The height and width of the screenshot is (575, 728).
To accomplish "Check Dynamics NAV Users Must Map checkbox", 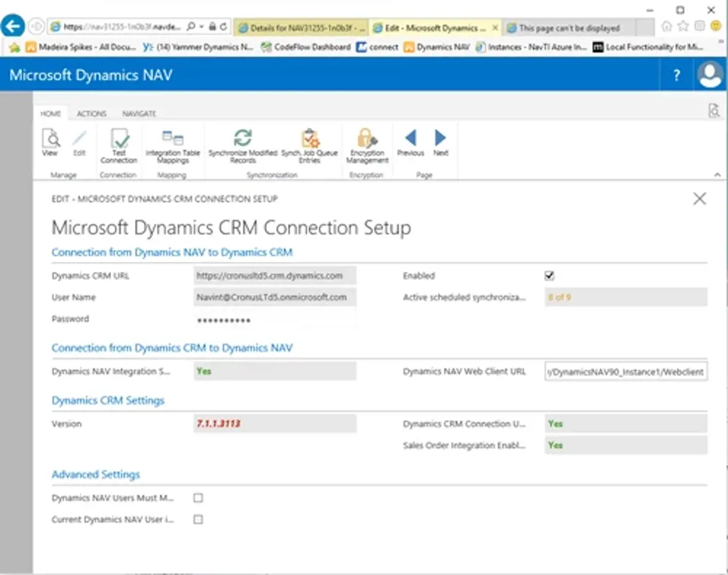I will [197, 497].
